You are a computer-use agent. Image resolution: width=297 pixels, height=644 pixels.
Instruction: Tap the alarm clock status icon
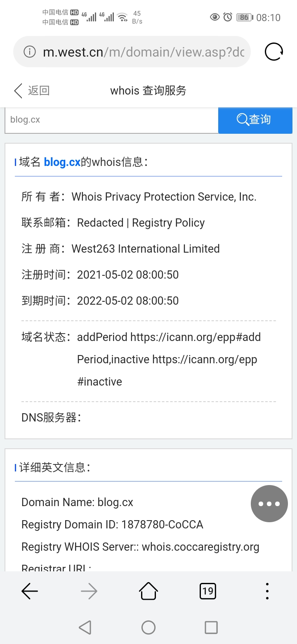point(228,17)
